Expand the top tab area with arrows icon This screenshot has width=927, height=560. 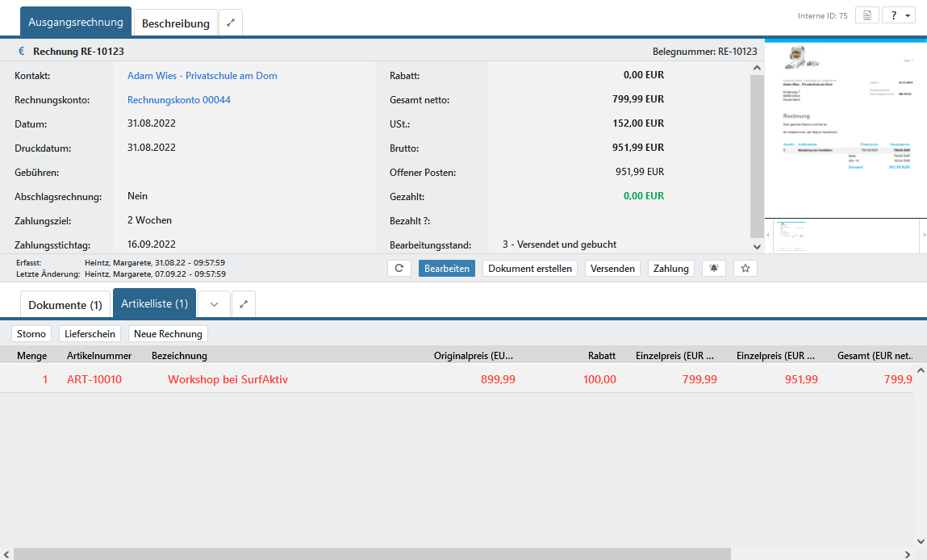pos(231,23)
